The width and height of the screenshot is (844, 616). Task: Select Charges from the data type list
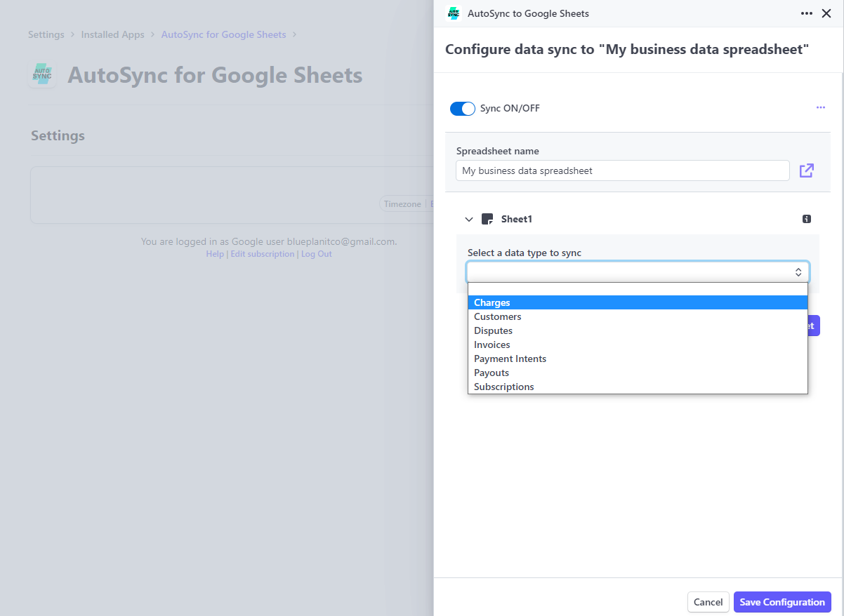pos(638,302)
